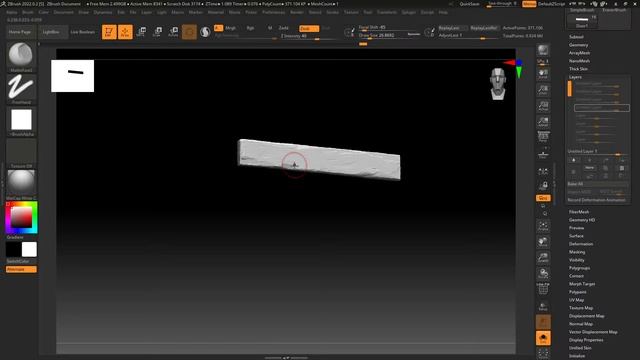Toggle the Zadd mode
This screenshot has width=640, height=360.
[x=283, y=28]
